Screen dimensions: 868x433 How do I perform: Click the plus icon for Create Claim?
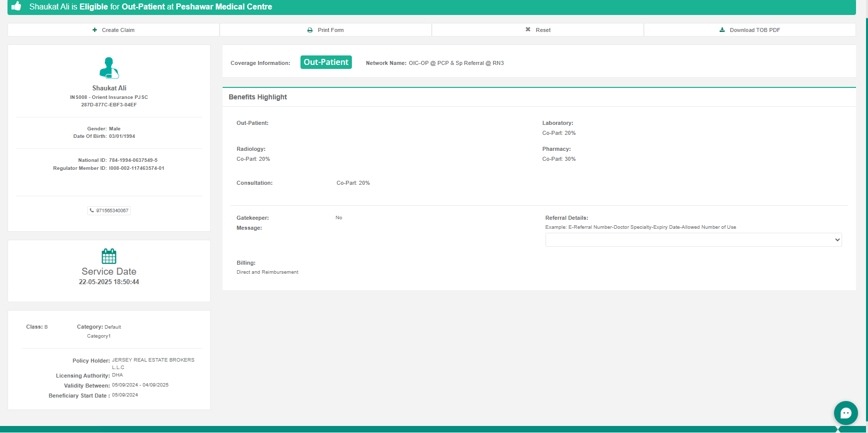(x=95, y=30)
